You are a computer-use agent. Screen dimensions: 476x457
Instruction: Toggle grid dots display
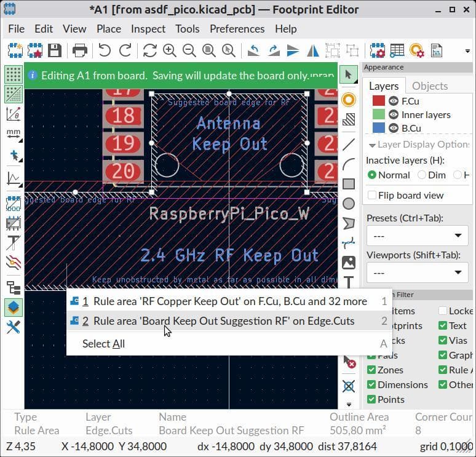pos(14,74)
